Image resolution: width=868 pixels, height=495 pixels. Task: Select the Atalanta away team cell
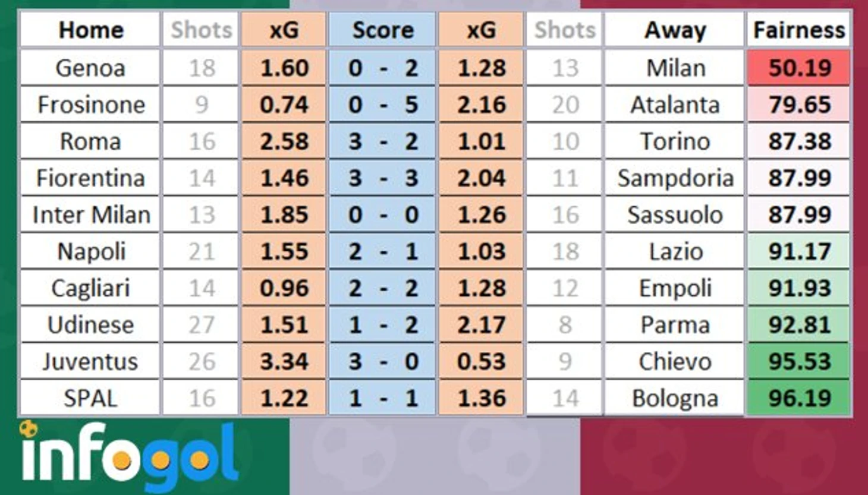pyautogui.click(x=674, y=105)
